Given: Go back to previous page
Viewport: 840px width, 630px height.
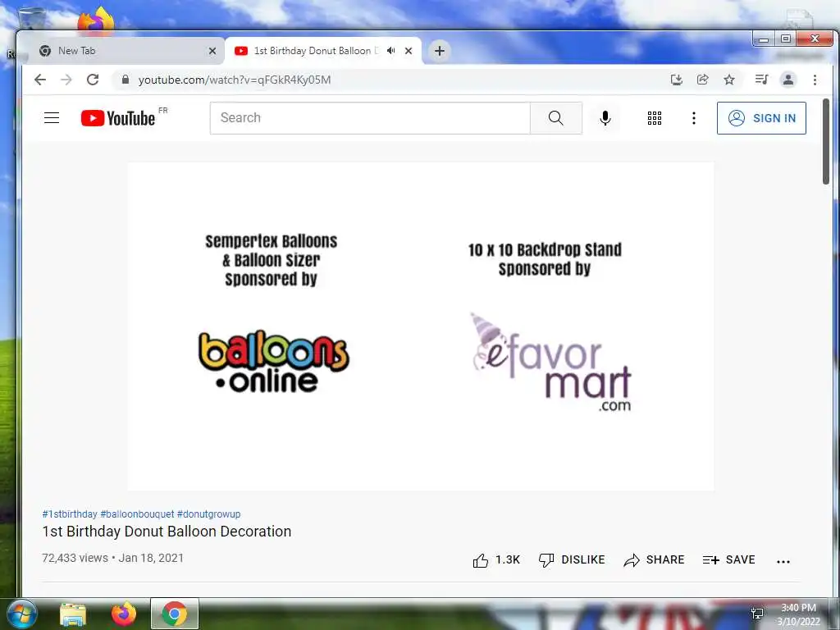Looking at the screenshot, I should tap(40, 80).
